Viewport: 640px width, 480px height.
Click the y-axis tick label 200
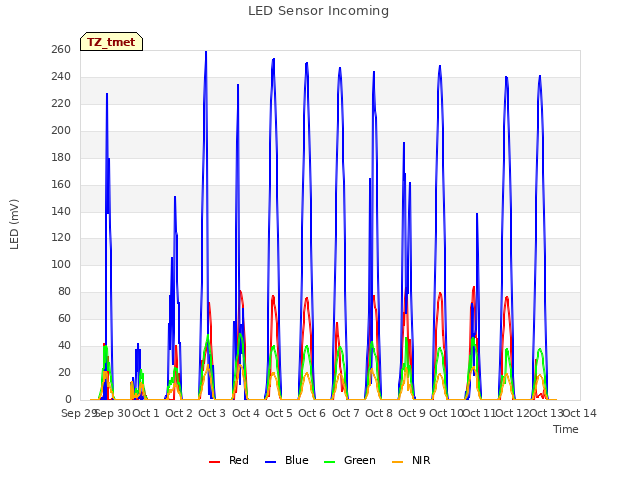[x=61, y=130]
